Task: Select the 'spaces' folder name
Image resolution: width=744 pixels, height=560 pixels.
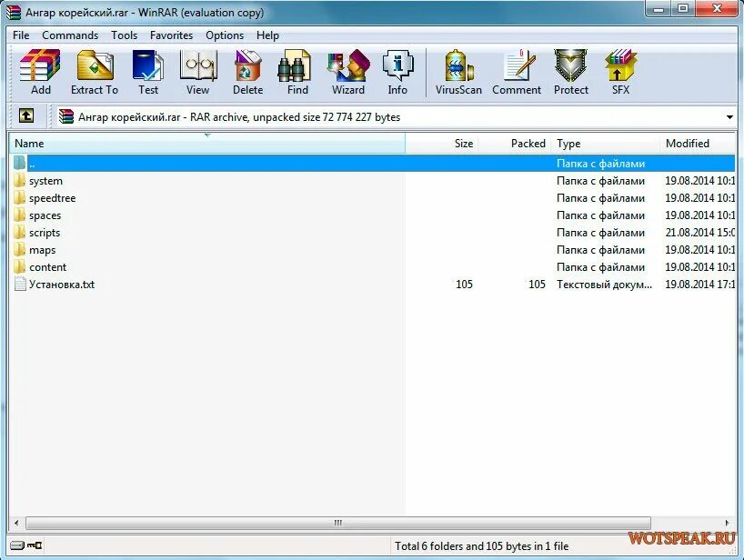Action: pyautogui.click(x=45, y=215)
